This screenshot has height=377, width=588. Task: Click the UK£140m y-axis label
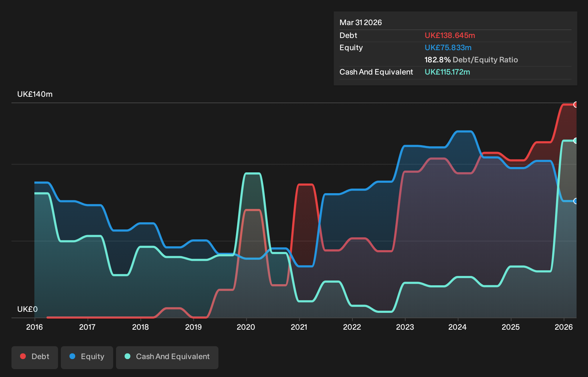pyautogui.click(x=35, y=94)
